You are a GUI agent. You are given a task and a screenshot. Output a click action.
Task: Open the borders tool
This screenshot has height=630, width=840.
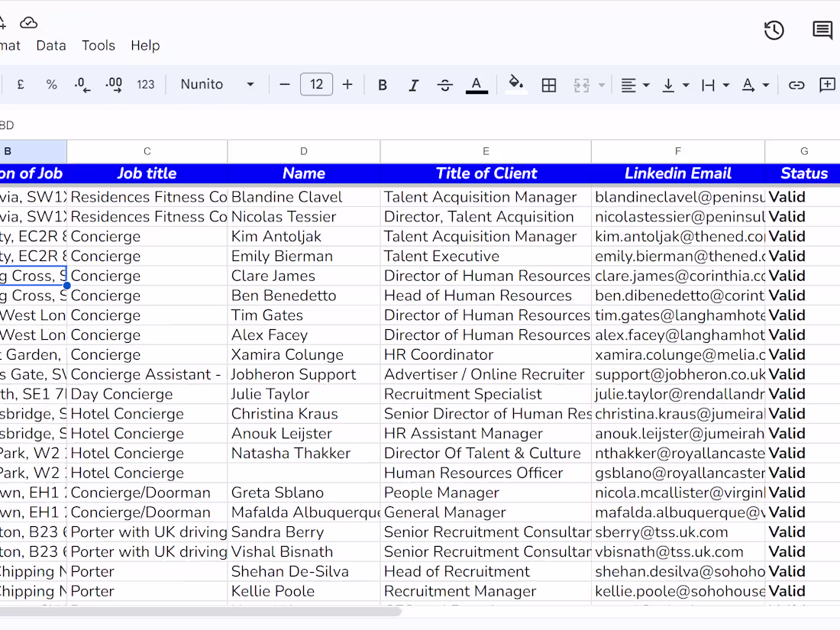tap(548, 85)
